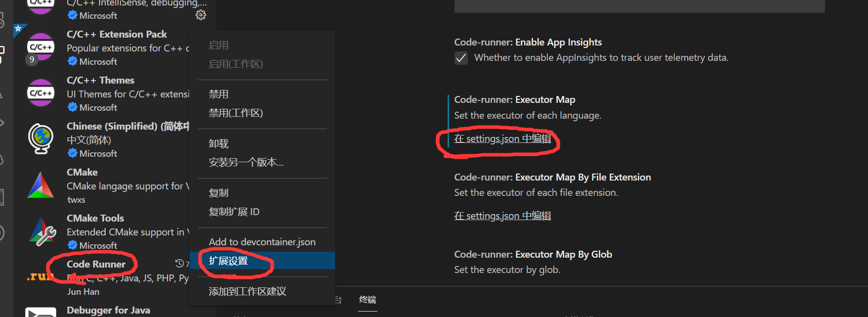Click the 9 count badge on Extension Pack
Image resolution: width=868 pixels, height=317 pixels.
(x=32, y=59)
